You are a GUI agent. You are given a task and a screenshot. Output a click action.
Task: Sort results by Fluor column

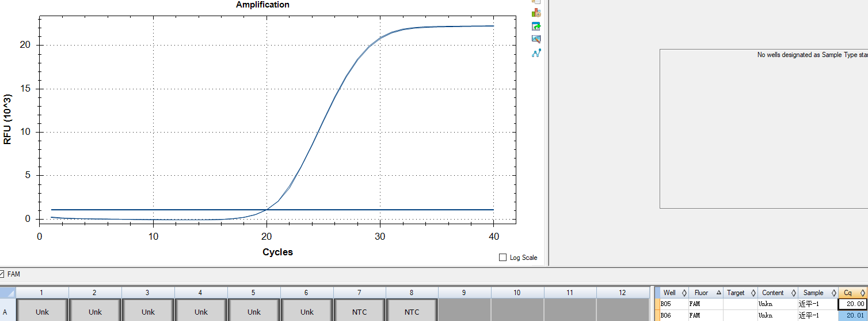706,293
